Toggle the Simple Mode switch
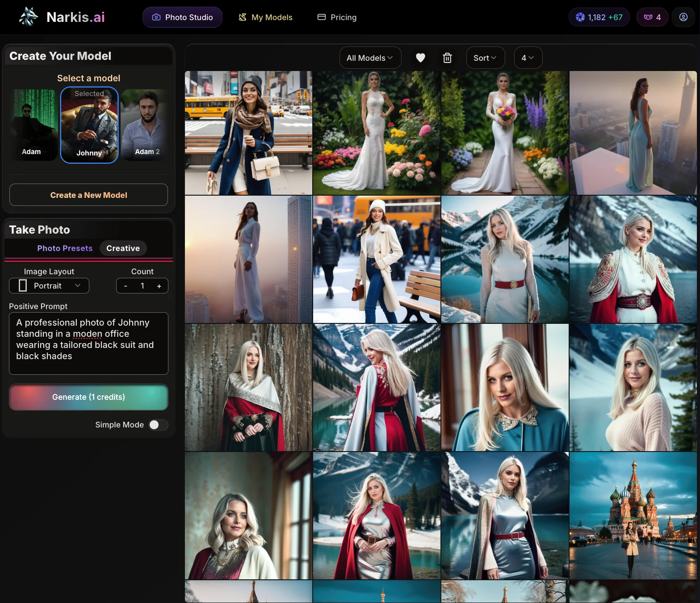 pyautogui.click(x=158, y=425)
